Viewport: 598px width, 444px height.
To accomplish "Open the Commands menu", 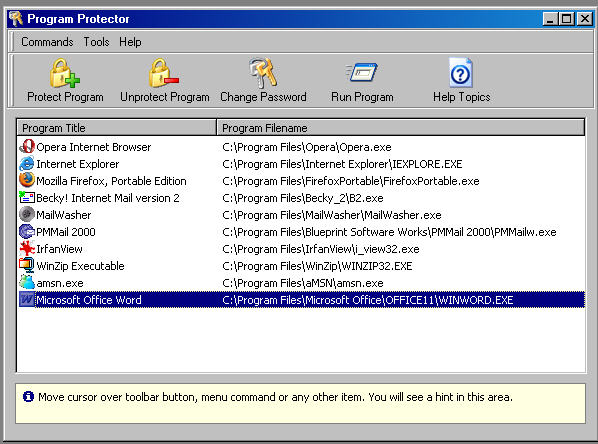I will pyautogui.click(x=47, y=42).
